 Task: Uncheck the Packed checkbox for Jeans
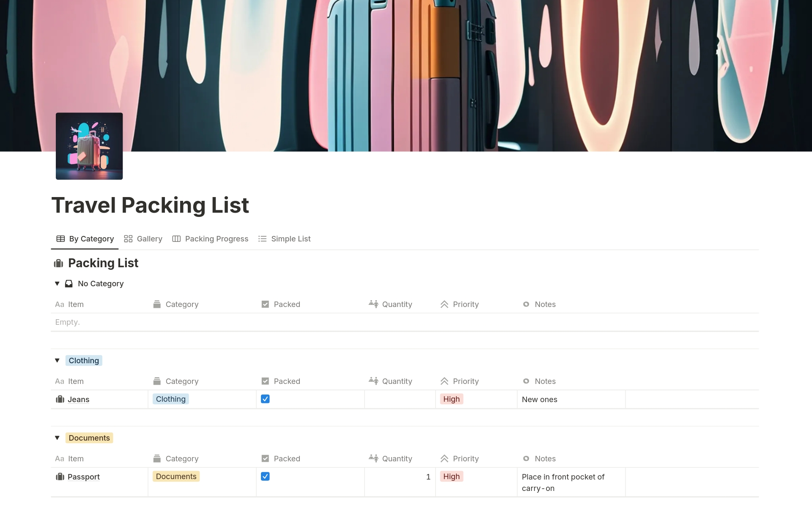[x=265, y=399]
